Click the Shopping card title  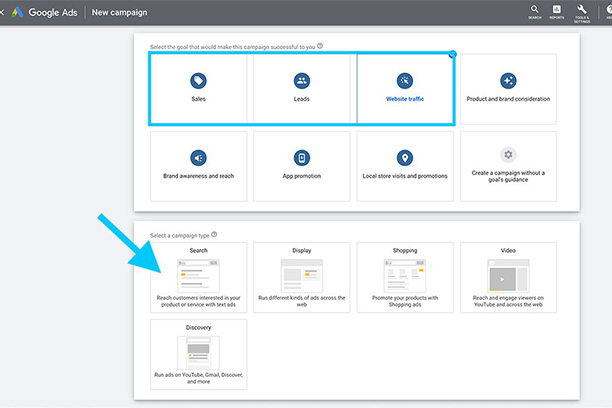coord(405,251)
